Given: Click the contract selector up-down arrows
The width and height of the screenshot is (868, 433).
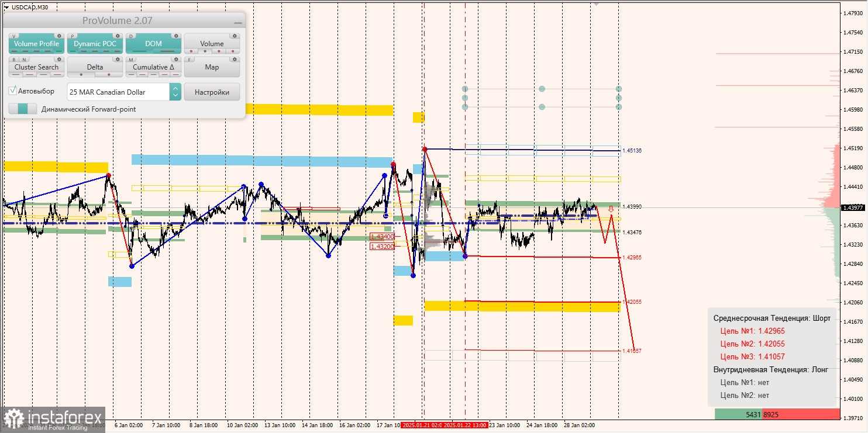Looking at the screenshot, I should (x=175, y=92).
